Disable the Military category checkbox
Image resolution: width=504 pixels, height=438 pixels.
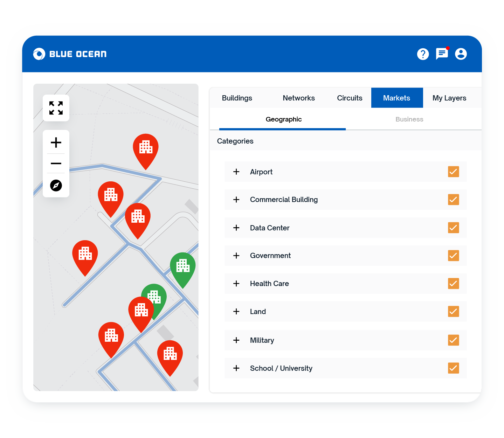pos(453,340)
